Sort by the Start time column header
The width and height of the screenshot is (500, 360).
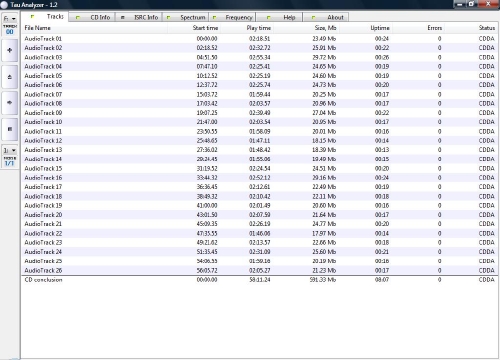tap(194, 28)
